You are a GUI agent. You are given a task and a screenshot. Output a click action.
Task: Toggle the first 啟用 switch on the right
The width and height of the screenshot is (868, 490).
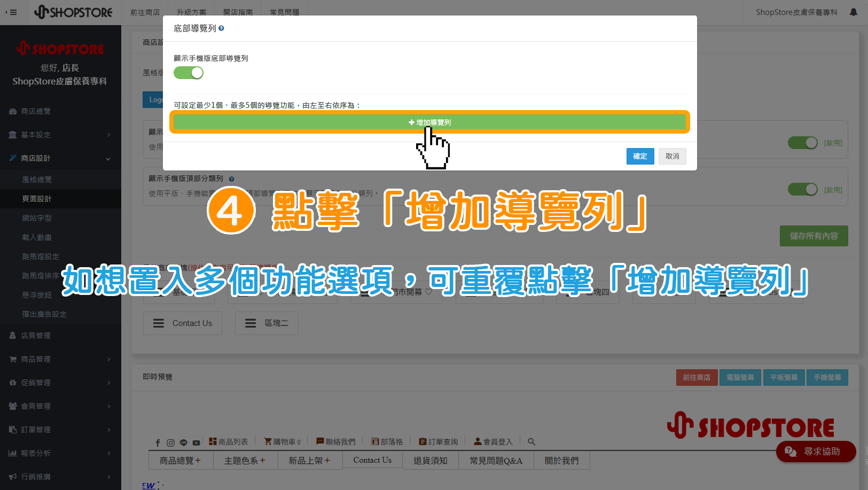803,143
